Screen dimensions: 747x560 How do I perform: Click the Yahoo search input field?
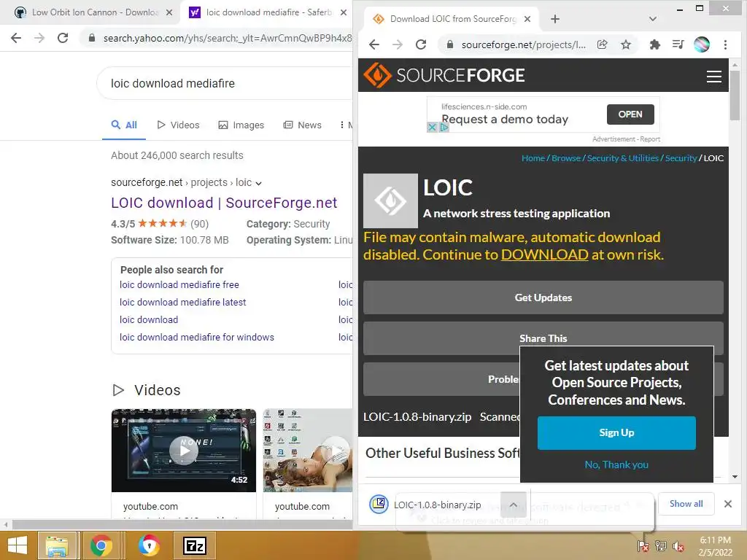point(225,83)
